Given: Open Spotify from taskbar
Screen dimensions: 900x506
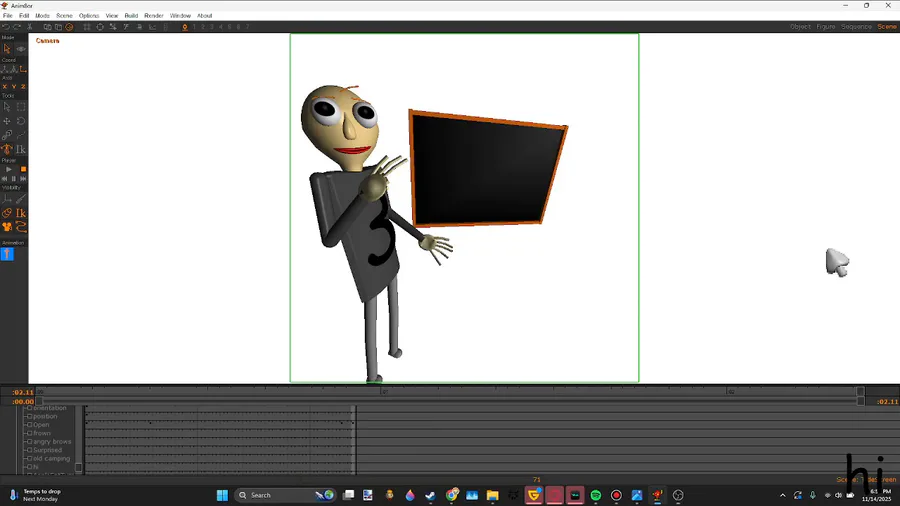Looking at the screenshot, I should pos(596,495).
